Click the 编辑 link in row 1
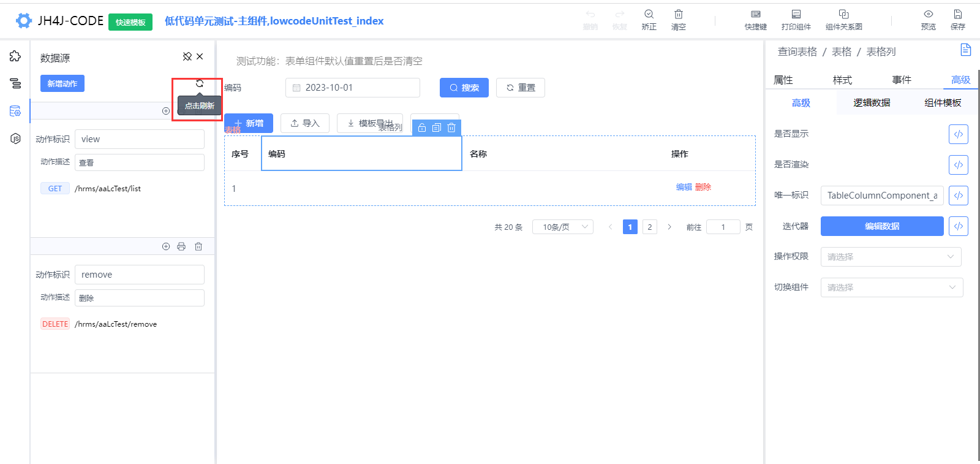This screenshot has width=980, height=464. click(x=684, y=187)
